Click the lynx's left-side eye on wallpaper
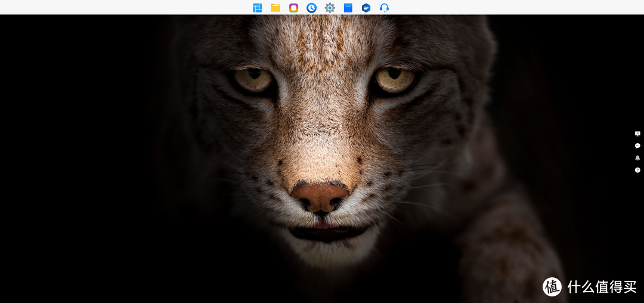This screenshot has width=644, height=303. click(x=253, y=79)
